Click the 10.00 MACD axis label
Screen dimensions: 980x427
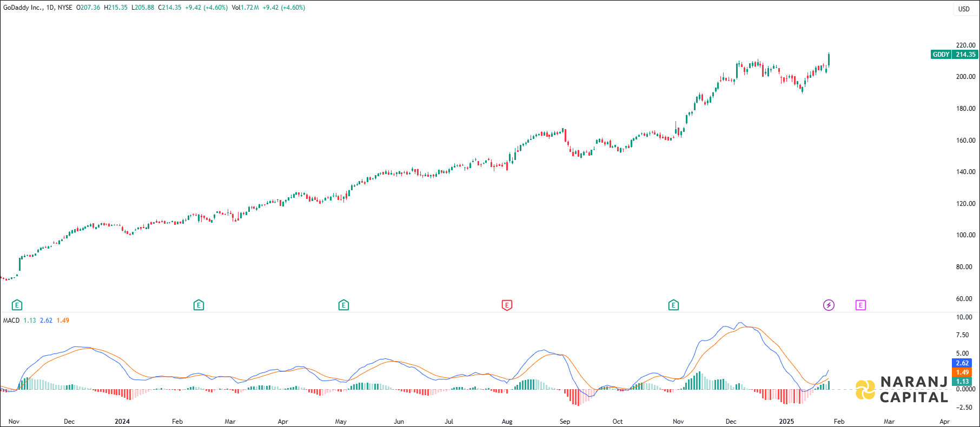tap(964, 317)
